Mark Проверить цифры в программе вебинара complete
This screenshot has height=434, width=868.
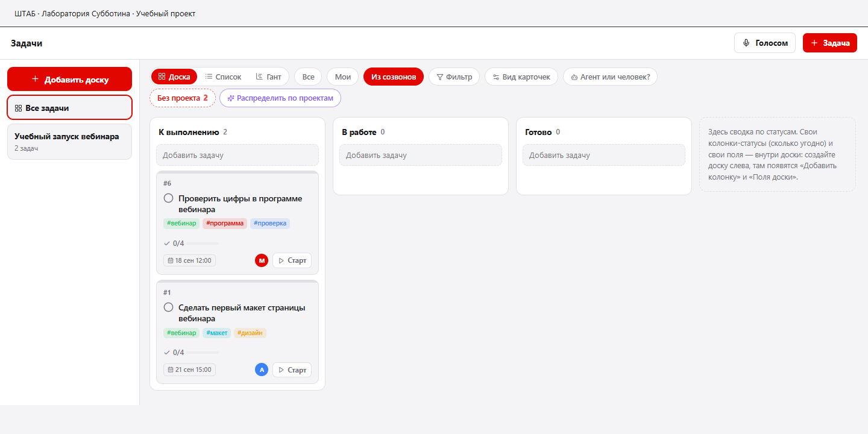point(169,198)
